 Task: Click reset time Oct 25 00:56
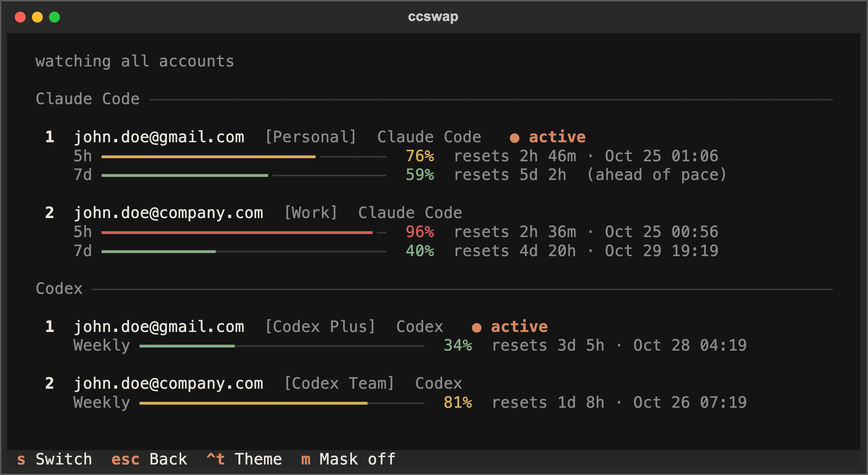tap(661, 232)
